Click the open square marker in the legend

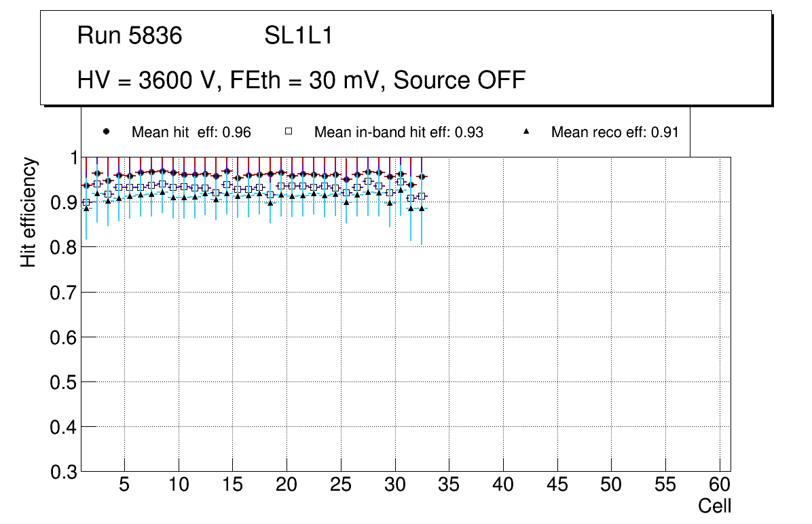click(x=288, y=132)
